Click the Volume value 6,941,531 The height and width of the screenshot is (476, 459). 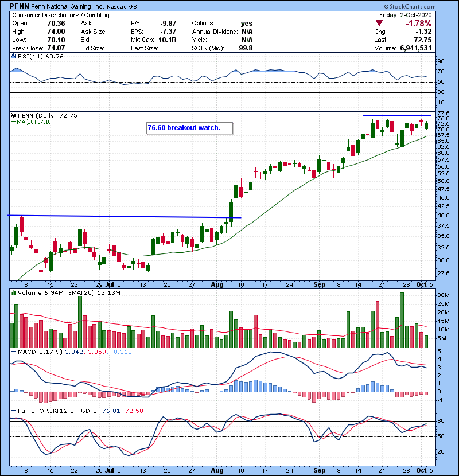tap(416, 48)
